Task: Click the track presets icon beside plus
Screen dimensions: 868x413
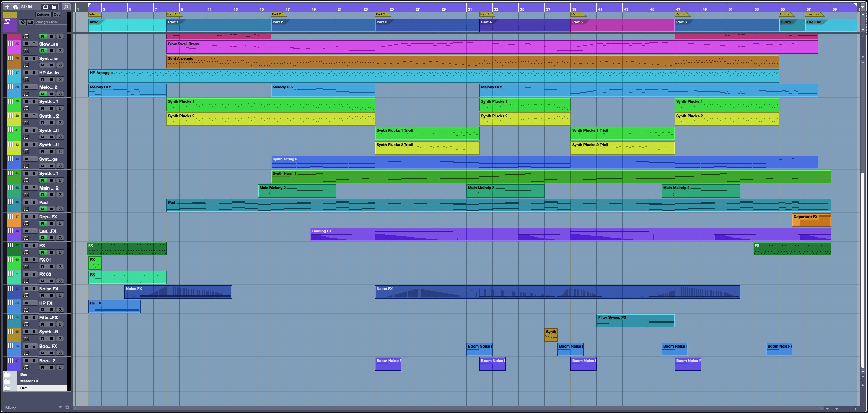Action: (x=15, y=7)
